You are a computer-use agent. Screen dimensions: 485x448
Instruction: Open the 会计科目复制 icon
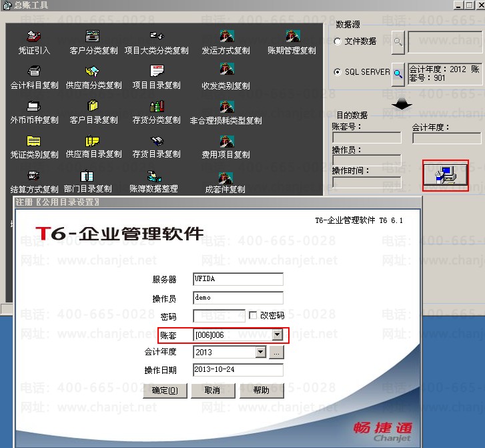[34, 71]
